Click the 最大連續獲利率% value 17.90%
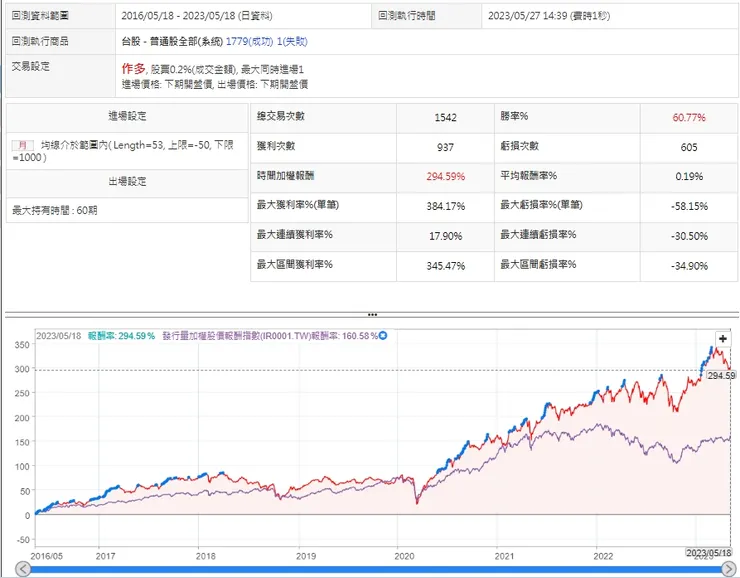The height and width of the screenshot is (578, 740). pyautogui.click(x=445, y=236)
